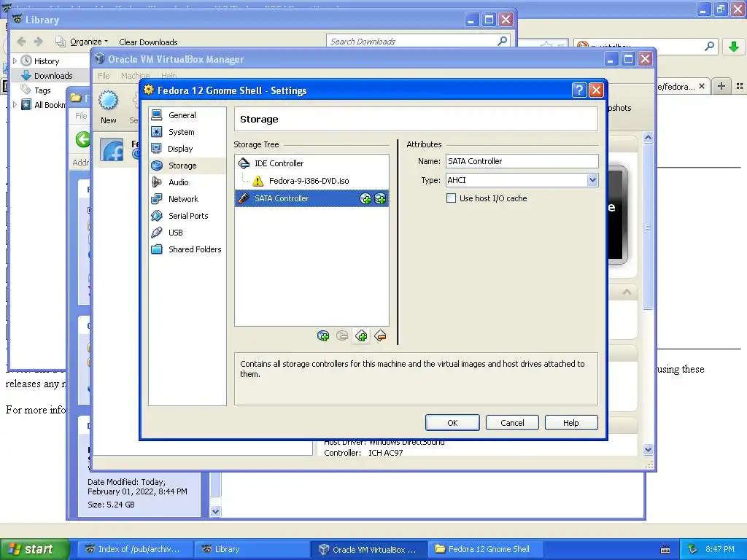Open Help menu in VirtualBox Manager

pos(169,76)
